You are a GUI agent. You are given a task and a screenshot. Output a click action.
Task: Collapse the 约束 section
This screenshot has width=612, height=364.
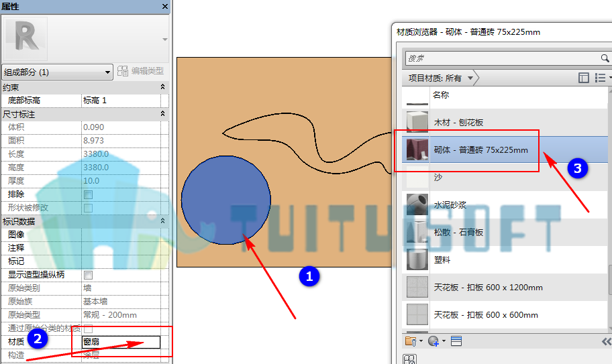point(163,87)
